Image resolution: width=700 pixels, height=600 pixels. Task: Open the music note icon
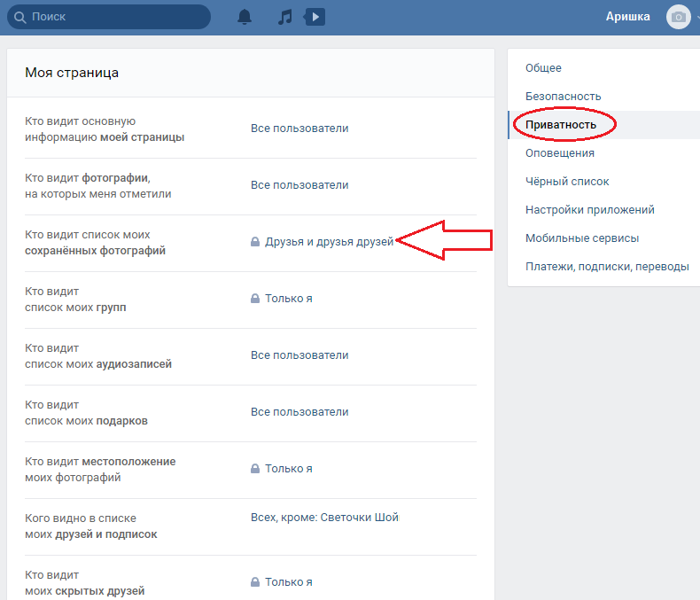point(284,17)
